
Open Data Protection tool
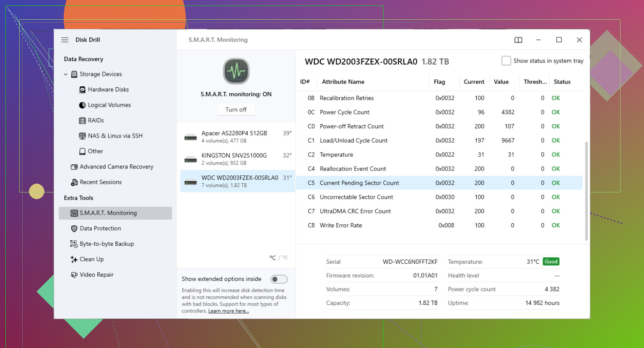click(x=100, y=229)
